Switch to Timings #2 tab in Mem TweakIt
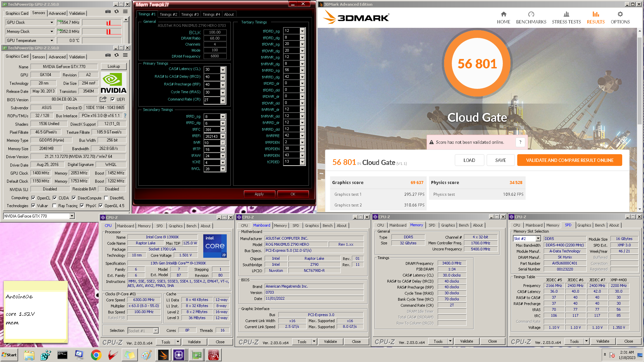The width and height of the screenshot is (644, 362). 168,14
